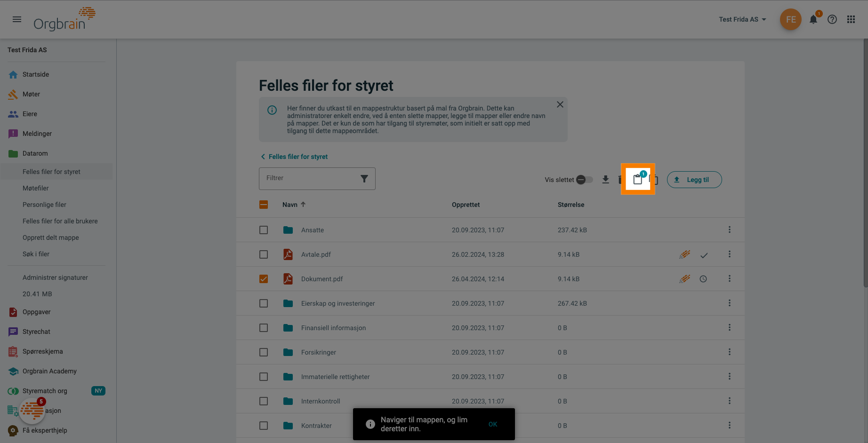This screenshot has width=868, height=443.
Task: Toggle Vis slettet switch
Action: (x=585, y=180)
